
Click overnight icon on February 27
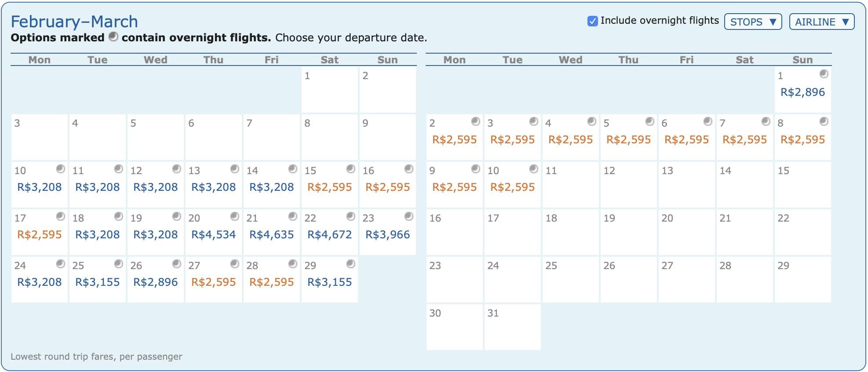pyautogui.click(x=235, y=264)
